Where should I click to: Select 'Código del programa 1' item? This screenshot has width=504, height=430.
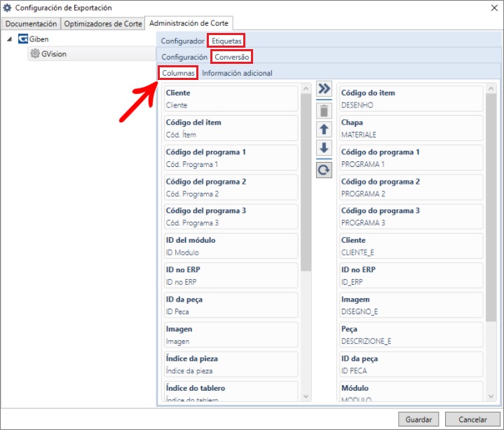click(231, 158)
